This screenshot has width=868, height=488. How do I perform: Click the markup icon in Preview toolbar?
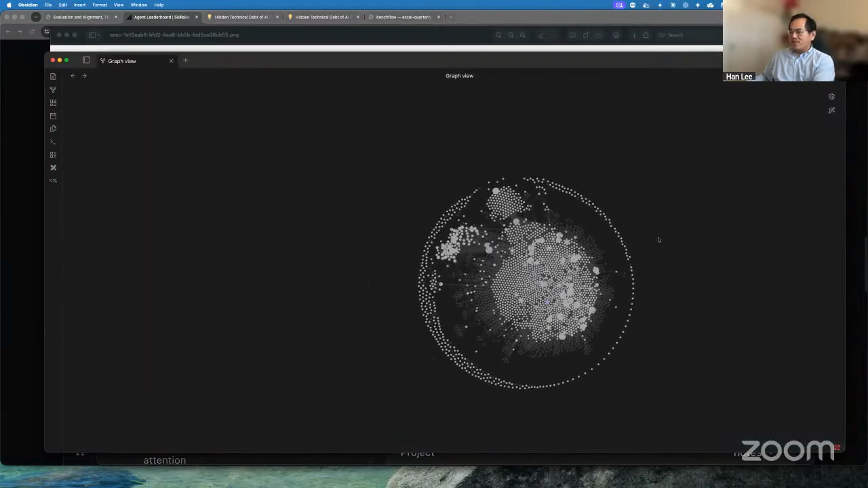coord(616,35)
